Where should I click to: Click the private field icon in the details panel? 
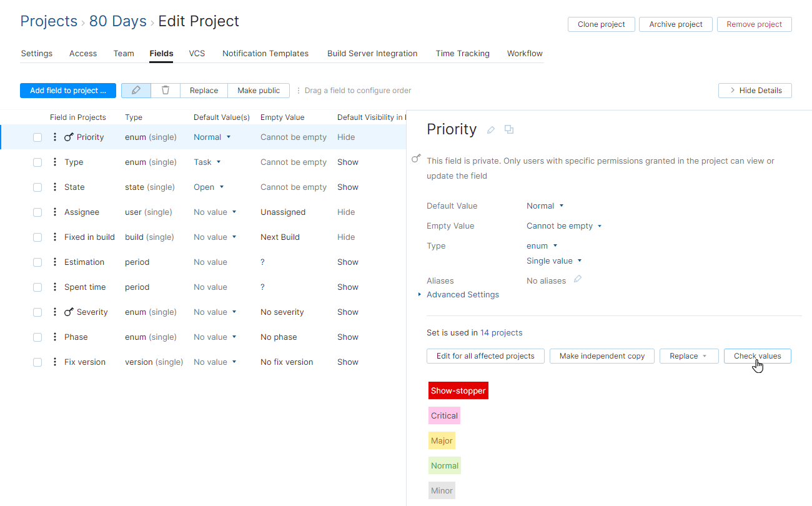[416, 158]
